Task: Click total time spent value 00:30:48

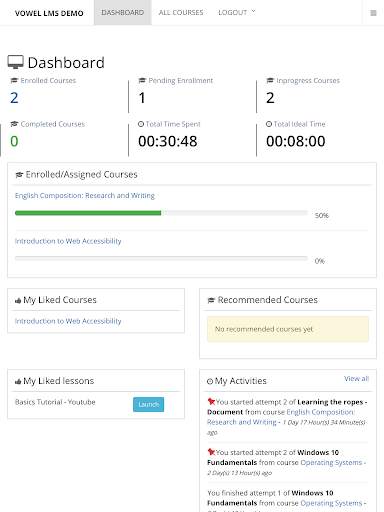Action: pos(168,141)
